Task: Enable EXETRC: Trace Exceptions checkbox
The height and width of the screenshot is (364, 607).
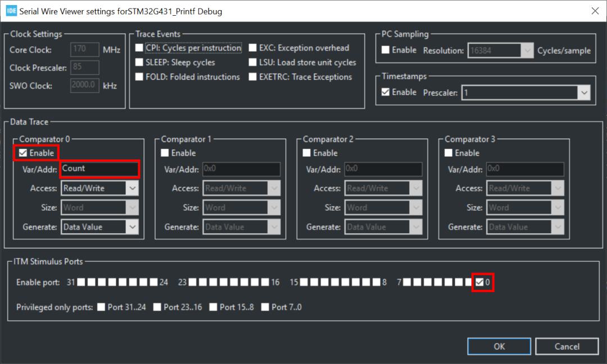Action: [x=253, y=76]
